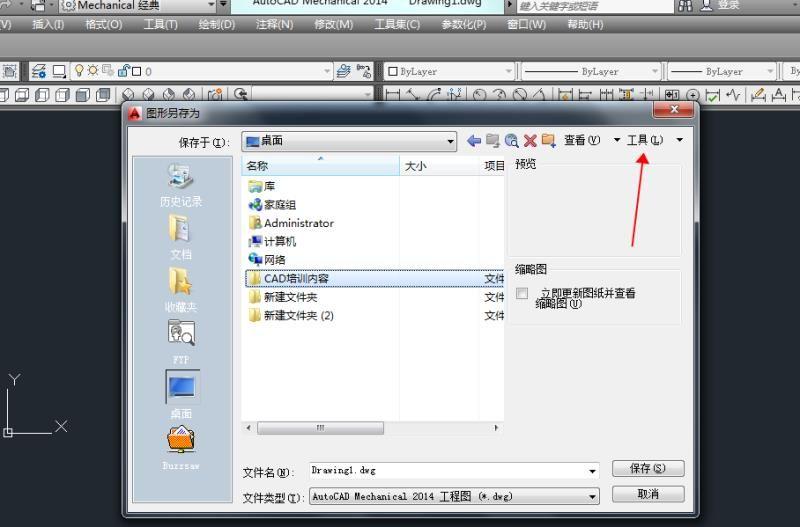800x527 pixels.
Task: Click the arc length dimension icon
Action: click(433, 95)
